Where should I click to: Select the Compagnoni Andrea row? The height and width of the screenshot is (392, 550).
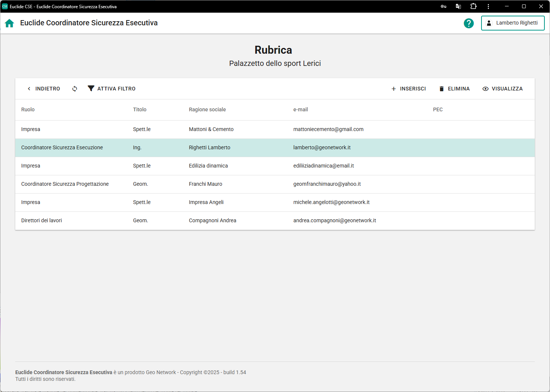point(212,220)
